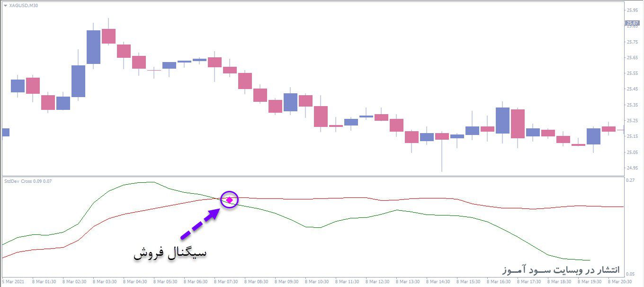Click the 5 Mar 2021 date label
Screen dimensions: 644x287
click(x=13, y=281)
